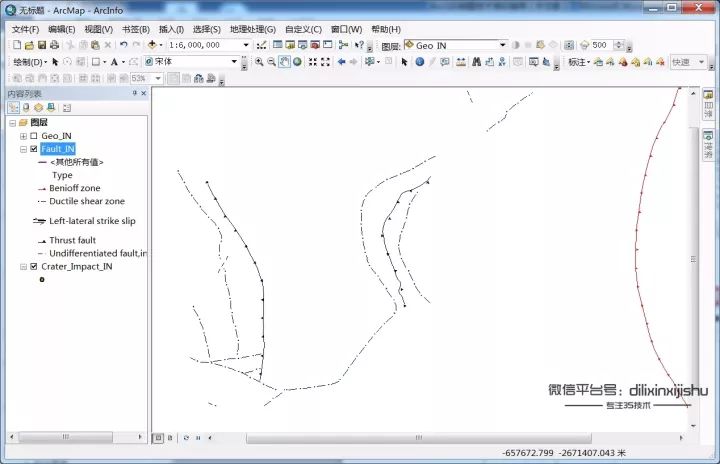
Task: Activate the Pan hand tool
Action: pyautogui.click(x=284, y=62)
